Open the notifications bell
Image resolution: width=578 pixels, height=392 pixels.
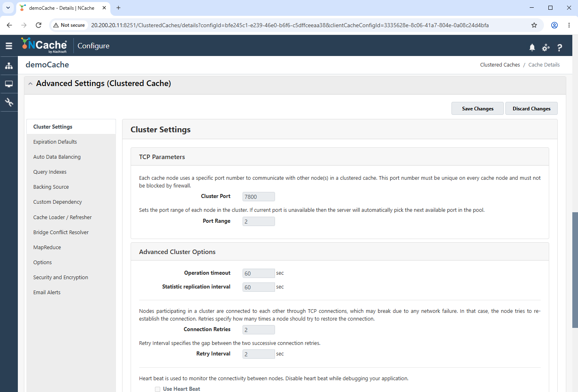click(532, 47)
